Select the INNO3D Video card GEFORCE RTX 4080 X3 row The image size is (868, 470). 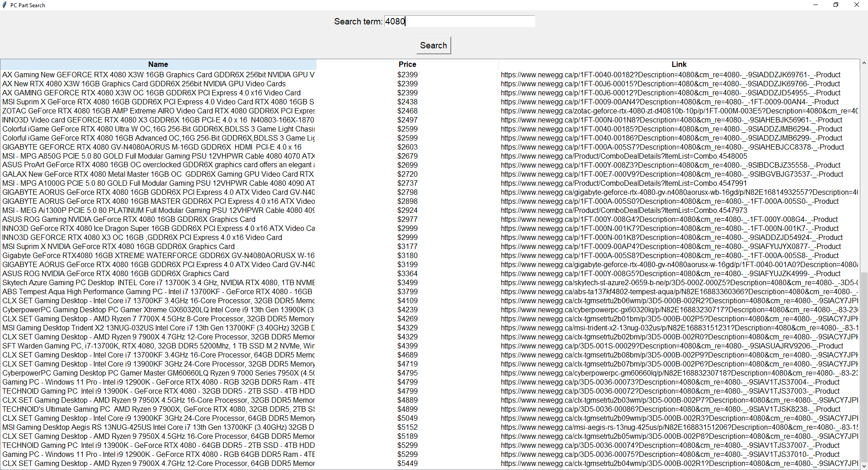429,120
